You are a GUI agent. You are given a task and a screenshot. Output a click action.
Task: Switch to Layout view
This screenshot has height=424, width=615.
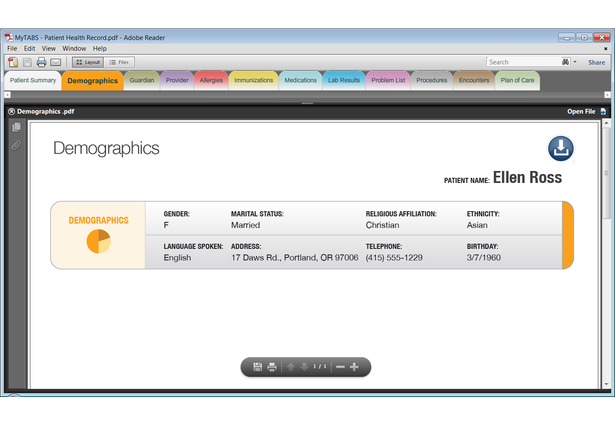88,62
